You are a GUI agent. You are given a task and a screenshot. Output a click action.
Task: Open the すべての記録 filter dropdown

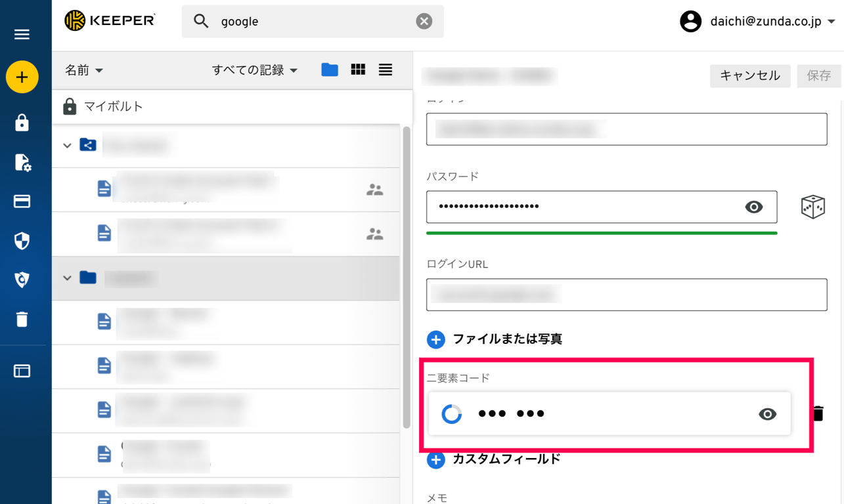point(255,70)
